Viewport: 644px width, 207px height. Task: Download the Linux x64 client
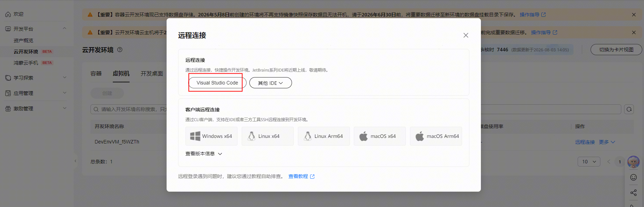pyautogui.click(x=268, y=136)
